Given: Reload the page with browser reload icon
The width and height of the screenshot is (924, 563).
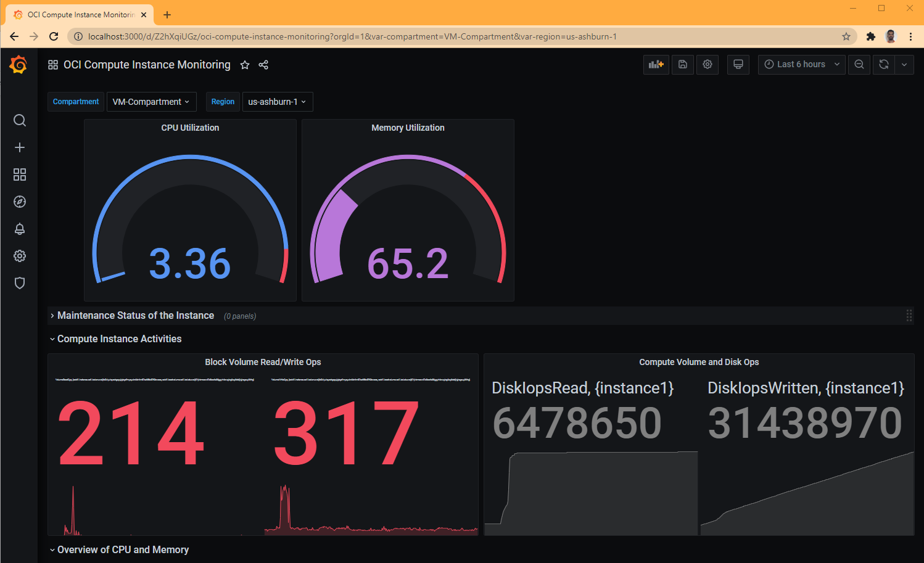Looking at the screenshot, I should click(x=54, y=36).
